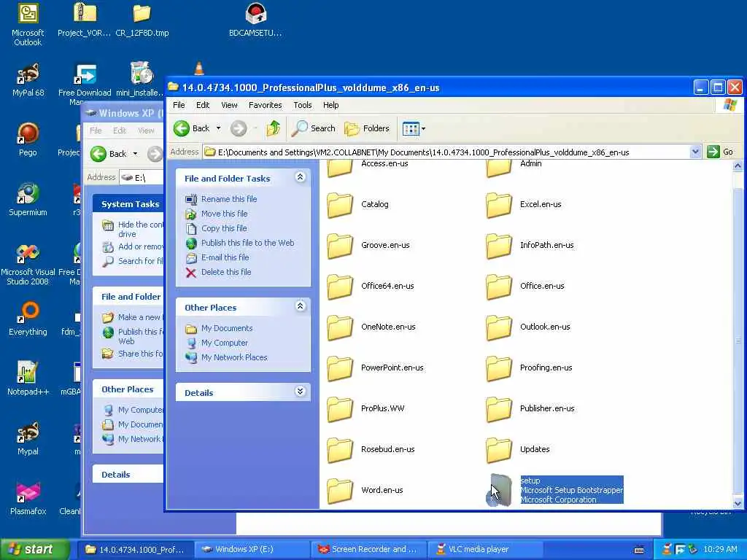747x560 pixels.
Task: Click E-mail this file link
Action: point(225,257)
